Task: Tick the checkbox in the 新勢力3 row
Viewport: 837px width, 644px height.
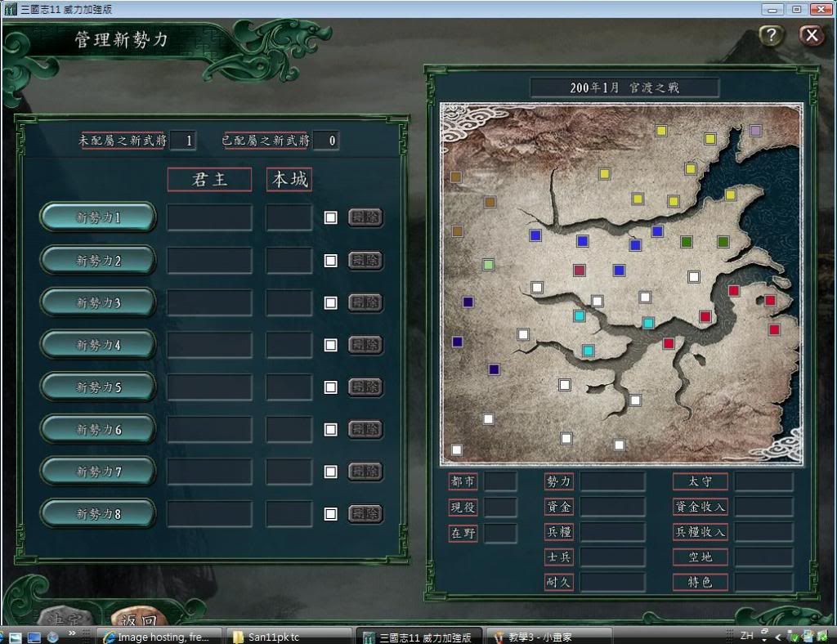Action: click(x=331, y=302)
